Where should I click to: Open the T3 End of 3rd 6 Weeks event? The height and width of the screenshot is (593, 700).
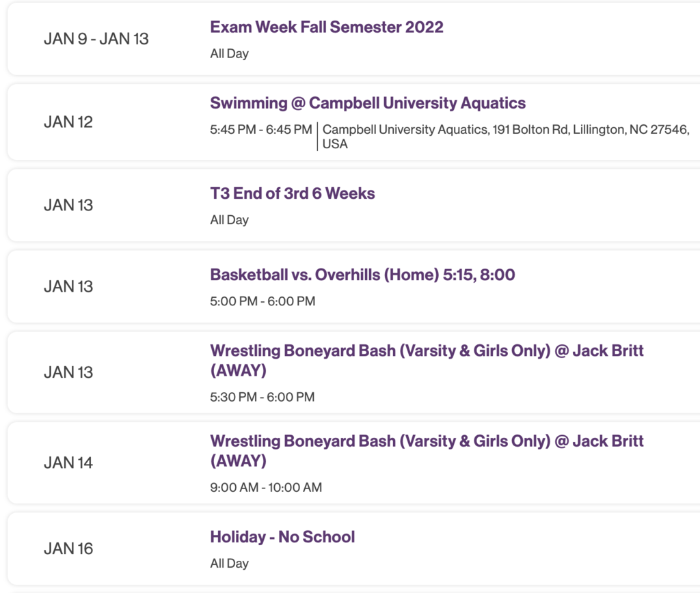pyautogui.click(x=292, y=193)
